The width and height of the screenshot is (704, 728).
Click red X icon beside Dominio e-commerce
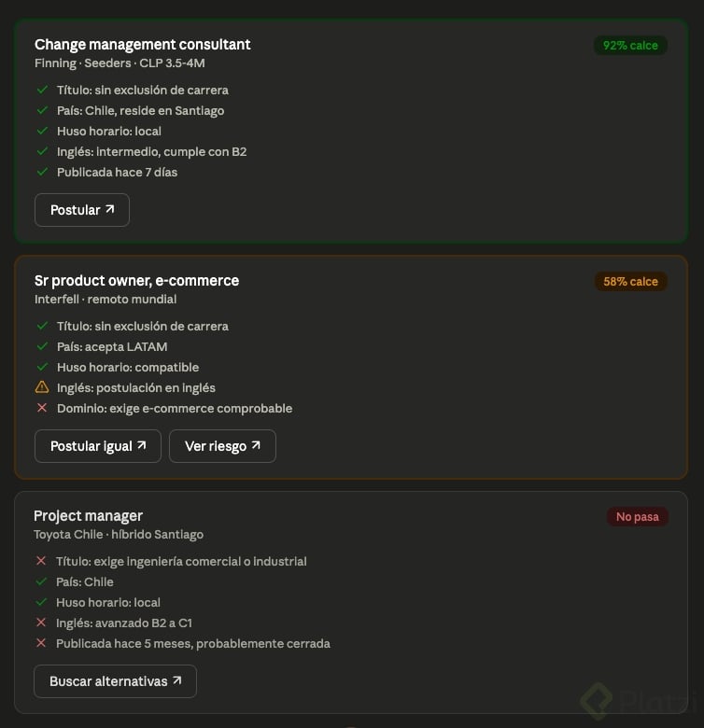click(x=42, y=408)
